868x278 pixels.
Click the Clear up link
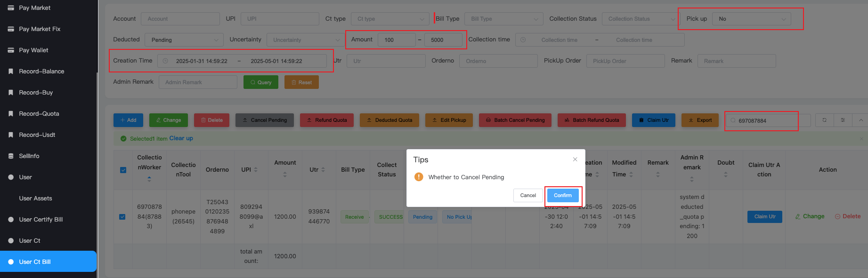[x=181, y=138]
